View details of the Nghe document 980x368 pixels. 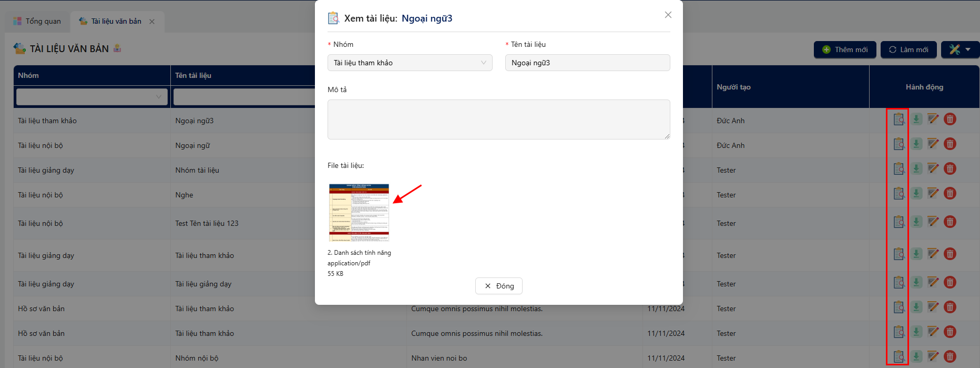point(899,194)
